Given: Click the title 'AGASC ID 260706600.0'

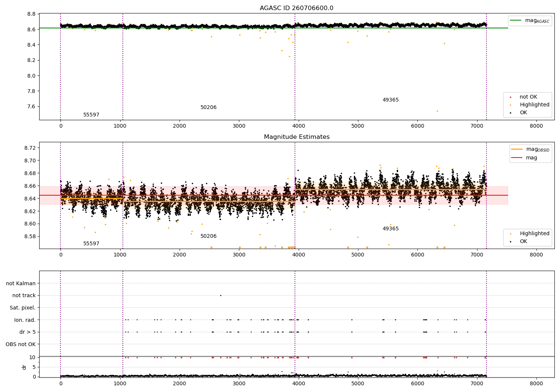Looking at the screenshot, I should point(296,8).
